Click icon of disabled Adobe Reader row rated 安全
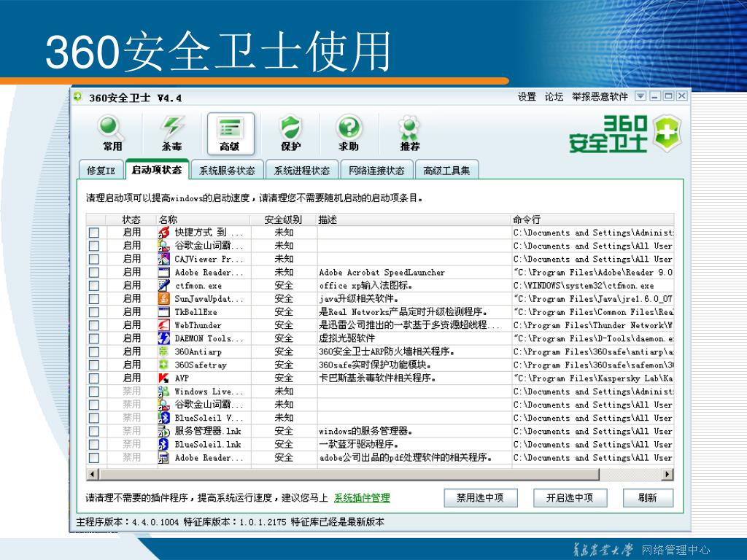 [x=163, y=458]
